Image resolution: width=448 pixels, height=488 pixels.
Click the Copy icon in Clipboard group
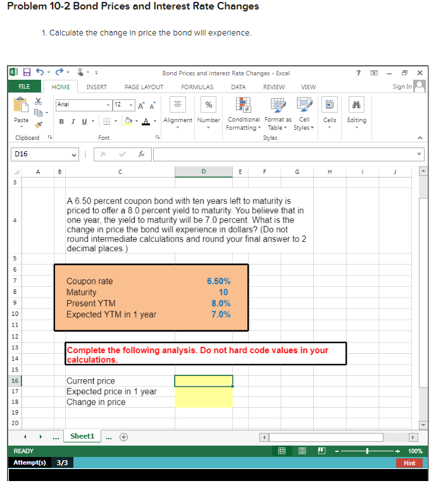[38, 113]
